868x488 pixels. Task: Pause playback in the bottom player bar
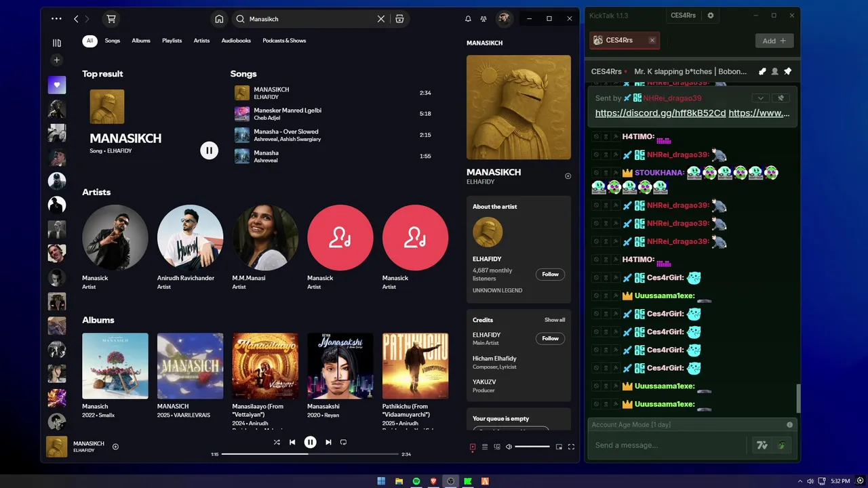coord(310,443)
